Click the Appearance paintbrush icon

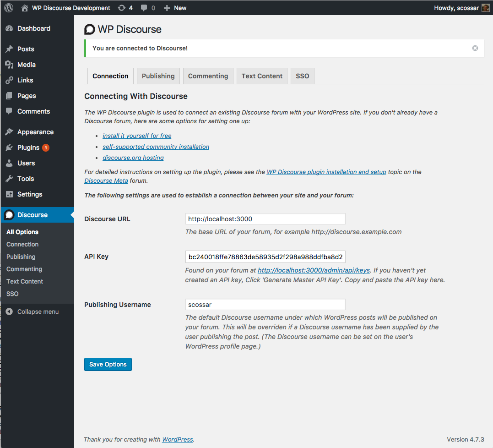click(x=9, y=132)
